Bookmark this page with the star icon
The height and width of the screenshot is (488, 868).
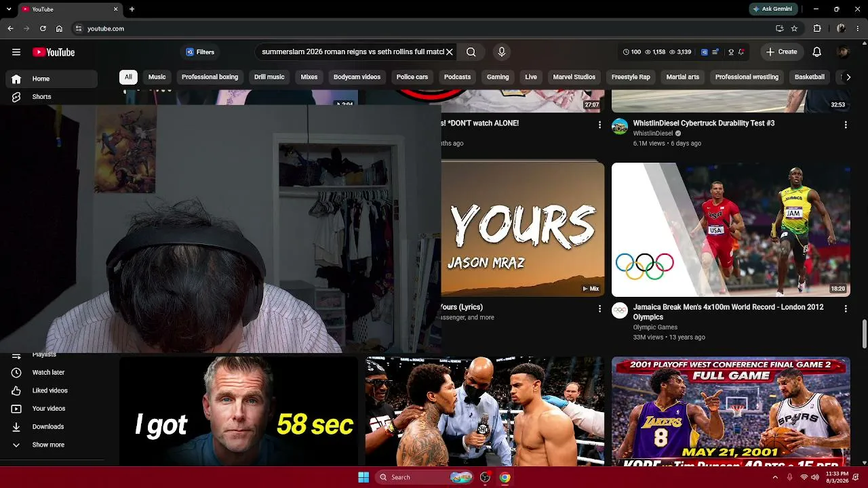[794, 28]
